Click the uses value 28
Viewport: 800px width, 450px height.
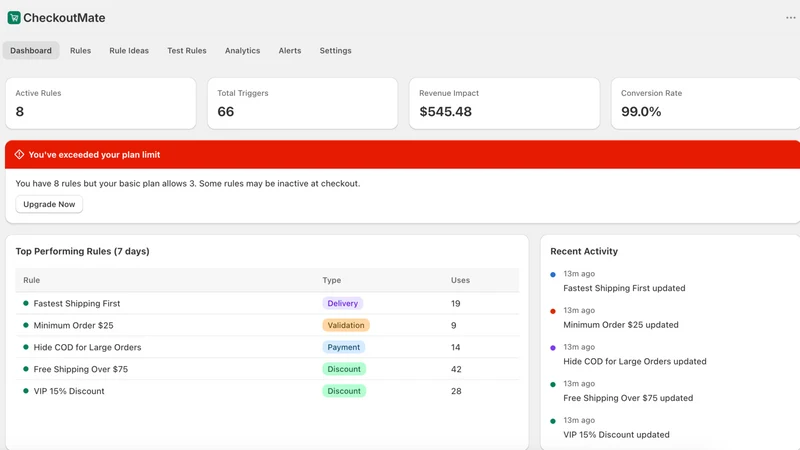[456, 391]
